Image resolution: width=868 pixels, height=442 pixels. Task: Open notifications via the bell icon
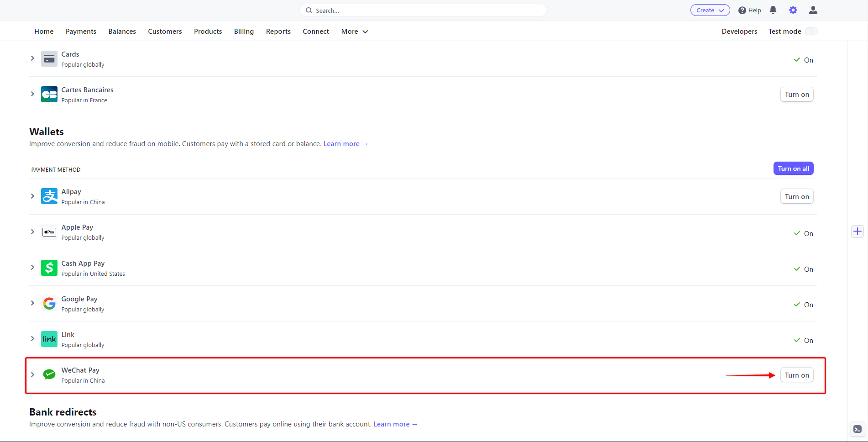[773, 10]
